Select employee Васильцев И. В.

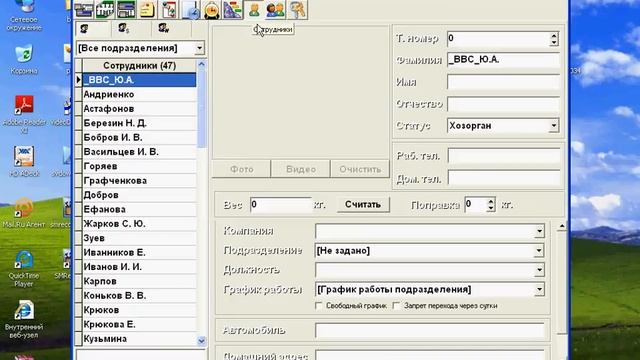[139, 152]
